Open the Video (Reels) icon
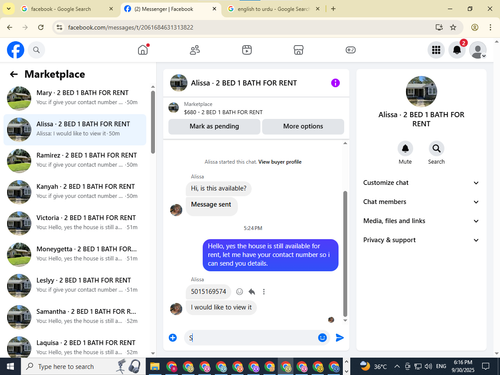Viewport: 500px width, 375px height. (x=247, y=50)
